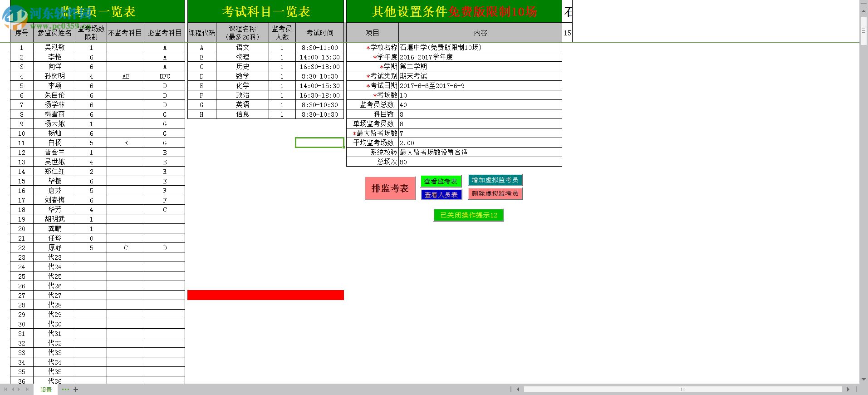Select the 总场次 label cell

pos(373,162)
